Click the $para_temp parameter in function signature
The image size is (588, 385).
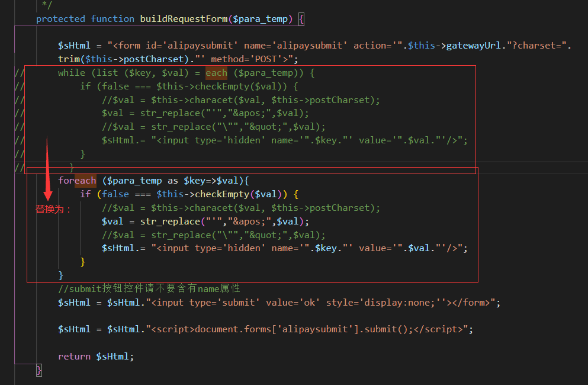[x=261, y=19]
